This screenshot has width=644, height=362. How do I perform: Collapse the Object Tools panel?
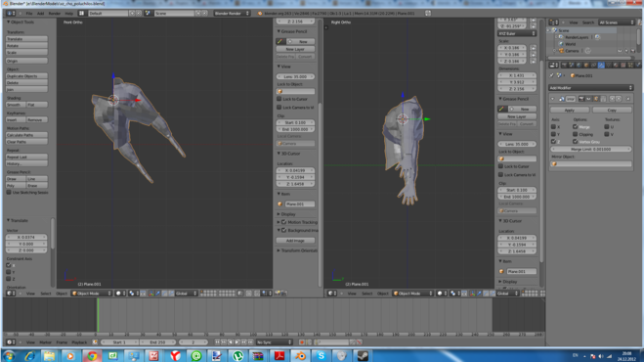[9, 23]
